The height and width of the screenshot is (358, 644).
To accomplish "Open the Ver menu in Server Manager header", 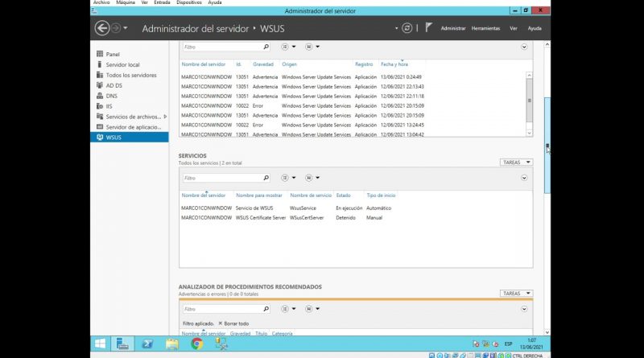I will point(514,28).
